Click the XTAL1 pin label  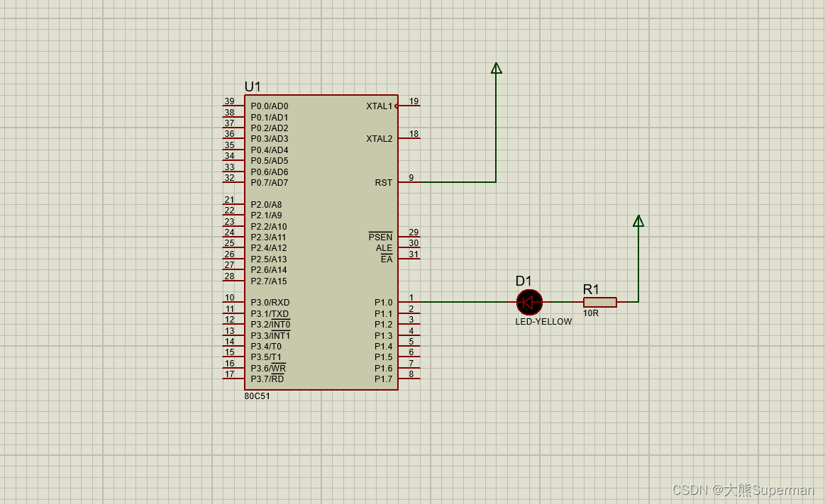coord(380,106)
